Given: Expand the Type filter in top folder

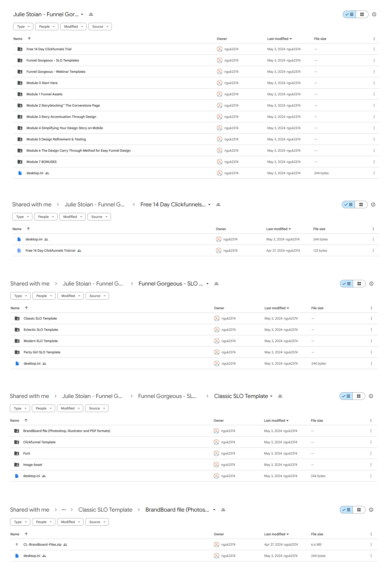Looking at the screenshot, I should click(23, 27).
